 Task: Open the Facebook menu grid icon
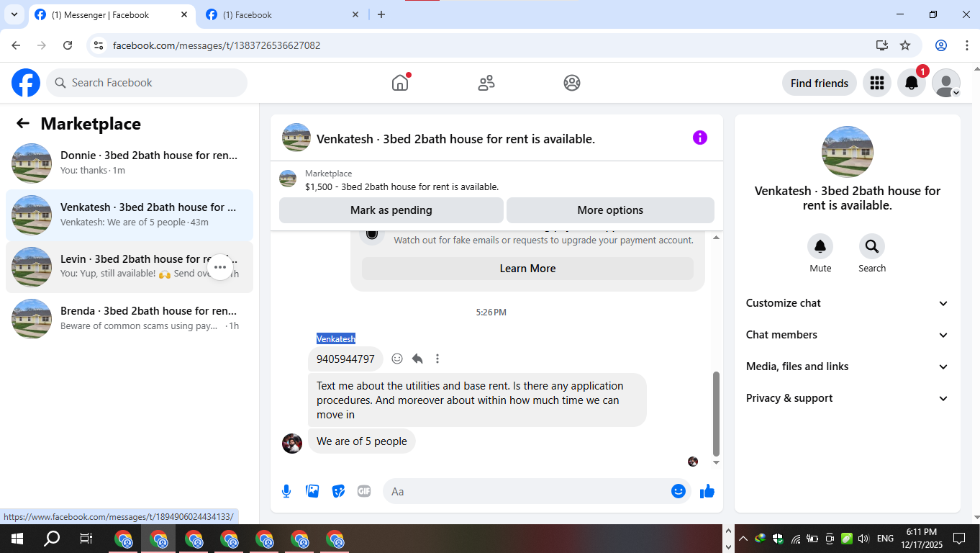point(876,83)
